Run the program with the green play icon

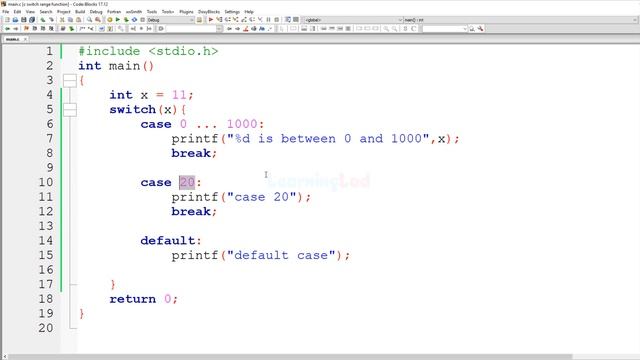[x=118, y=20]
